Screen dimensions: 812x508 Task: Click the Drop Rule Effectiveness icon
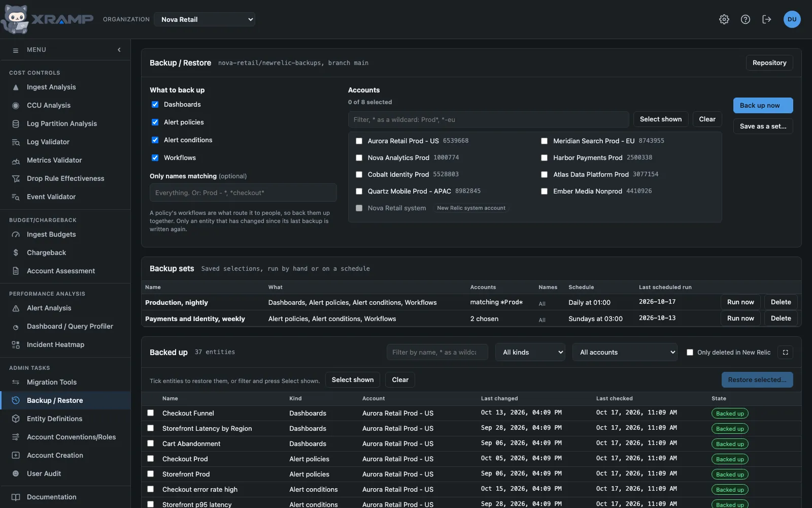(16, 179)
